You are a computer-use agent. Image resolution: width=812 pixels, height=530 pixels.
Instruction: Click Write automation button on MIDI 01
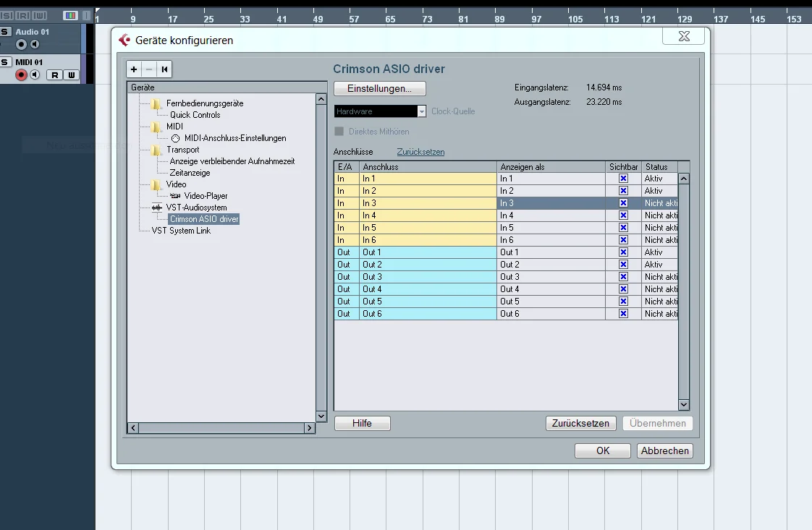tap(71, 75)
